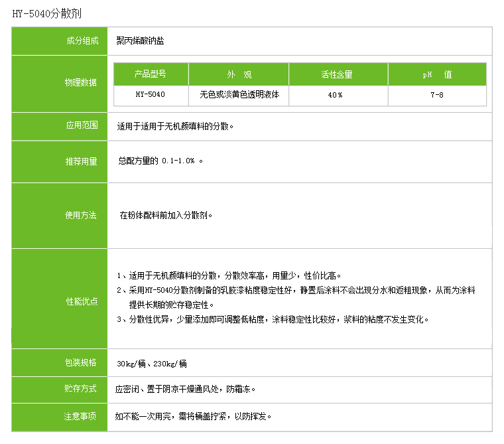Select the 应用范围 row label

click(x=81, y=125)
